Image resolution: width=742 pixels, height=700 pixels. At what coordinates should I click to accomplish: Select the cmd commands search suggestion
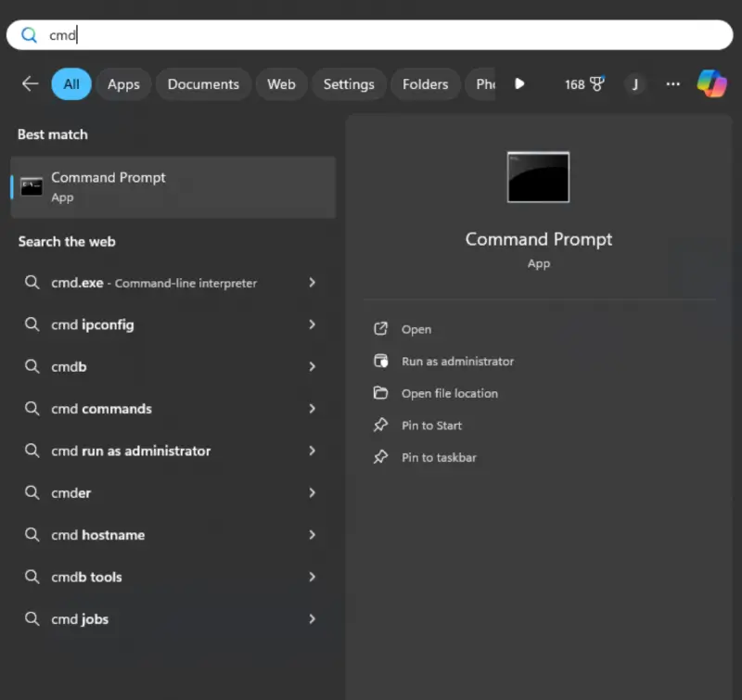pos(102,409)
